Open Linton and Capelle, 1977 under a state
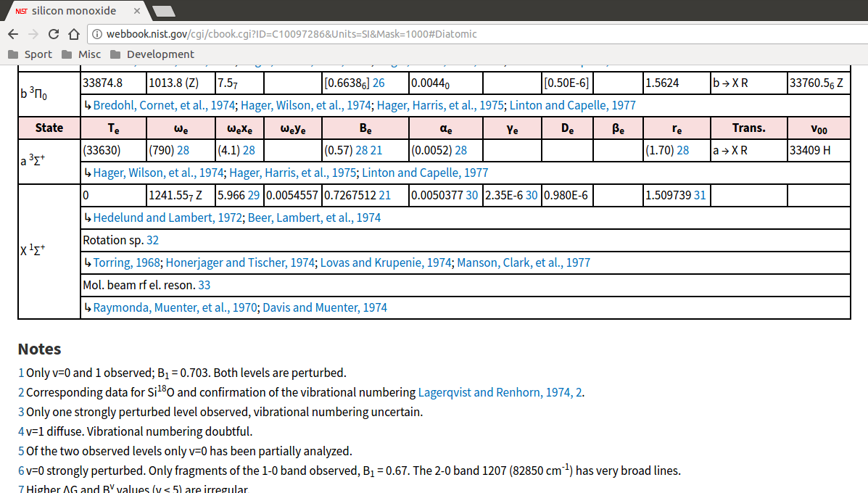This screenshot has height=493, width=868. click(x=425, y=173)
